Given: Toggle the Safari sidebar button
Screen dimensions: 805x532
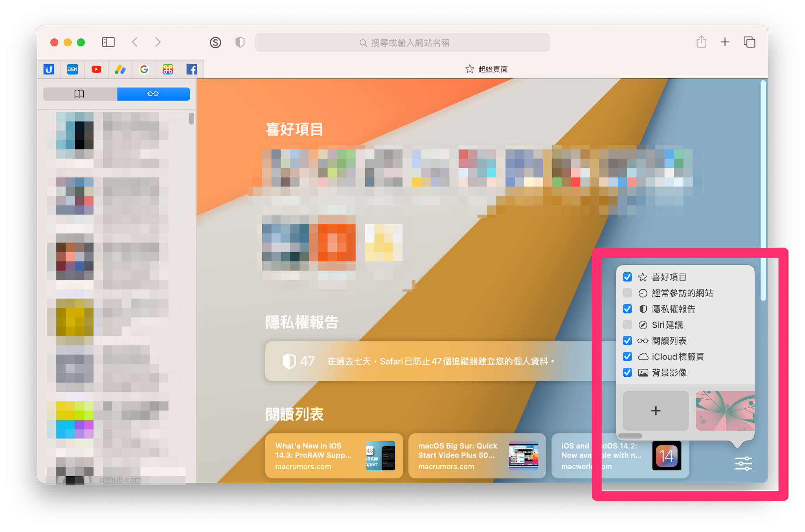Looking at the screenshot, I should (108, 42).
